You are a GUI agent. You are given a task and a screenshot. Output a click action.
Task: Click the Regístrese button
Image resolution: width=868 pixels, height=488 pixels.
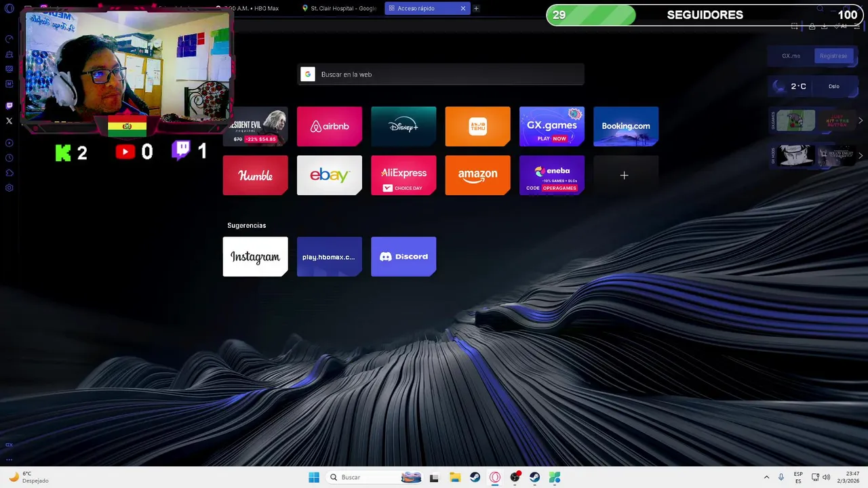(833, 56)
